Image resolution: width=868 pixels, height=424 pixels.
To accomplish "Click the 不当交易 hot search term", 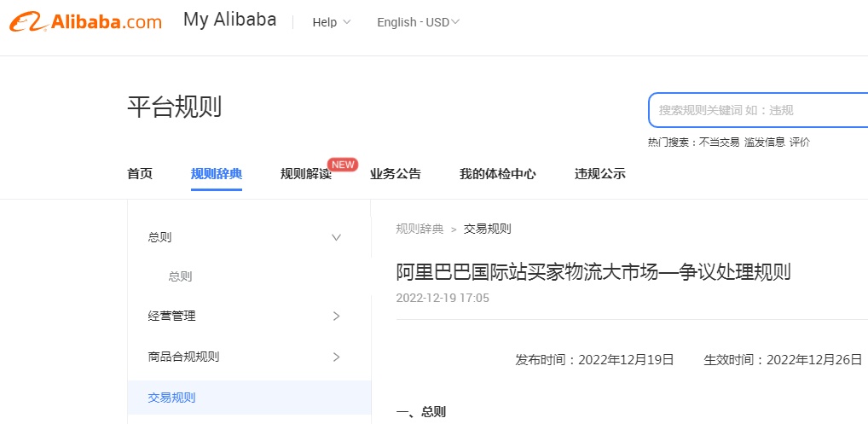I will click(720, 142).
